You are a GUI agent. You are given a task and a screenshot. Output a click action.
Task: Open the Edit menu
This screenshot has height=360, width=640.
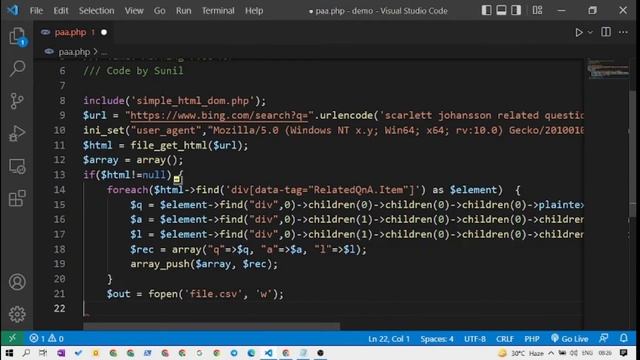[x=61, y=11]
